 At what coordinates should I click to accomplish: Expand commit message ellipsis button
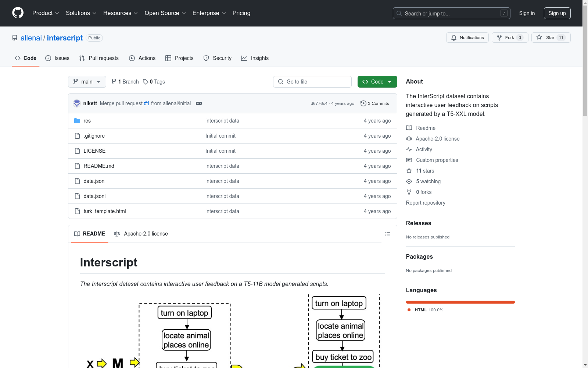pyautogui.click(x=199, y=103)
